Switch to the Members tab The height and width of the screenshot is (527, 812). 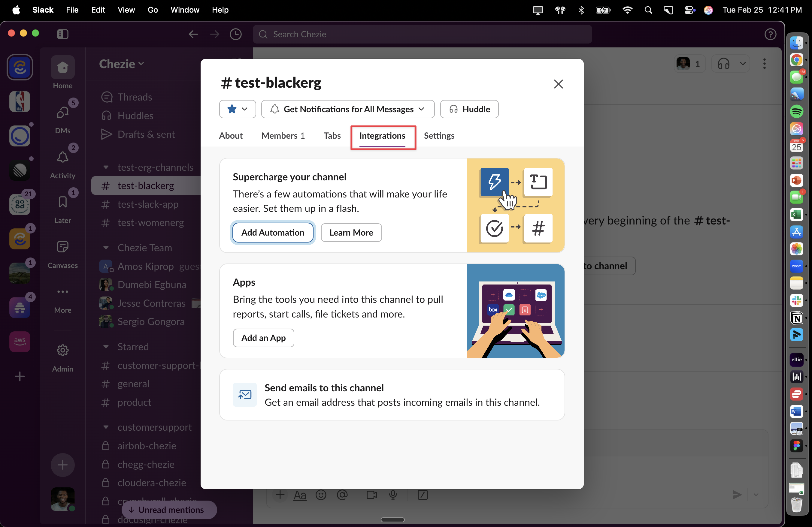coord(283,136)
